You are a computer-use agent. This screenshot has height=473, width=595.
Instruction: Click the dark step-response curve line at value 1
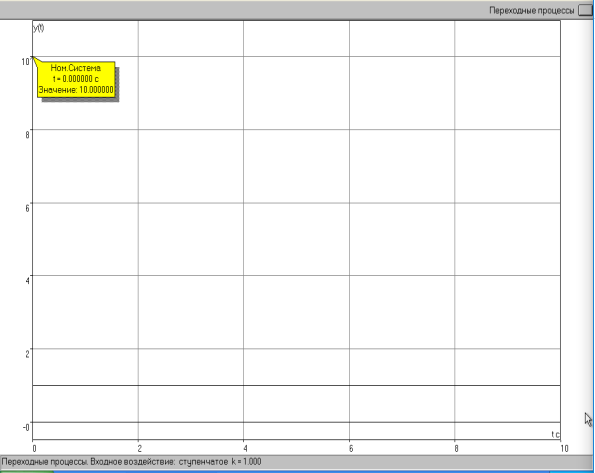pyautogui.click(x=296, y=385)
